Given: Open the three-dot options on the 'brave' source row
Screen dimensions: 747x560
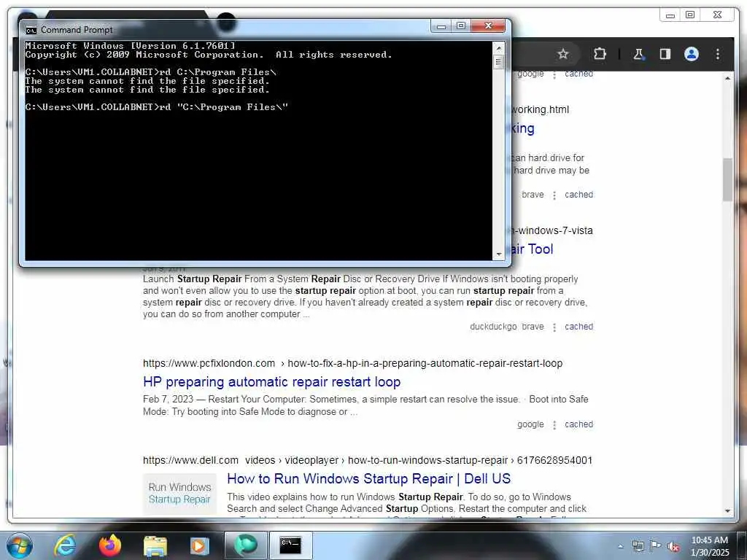Looking at the screenshot, I should 554,195.
